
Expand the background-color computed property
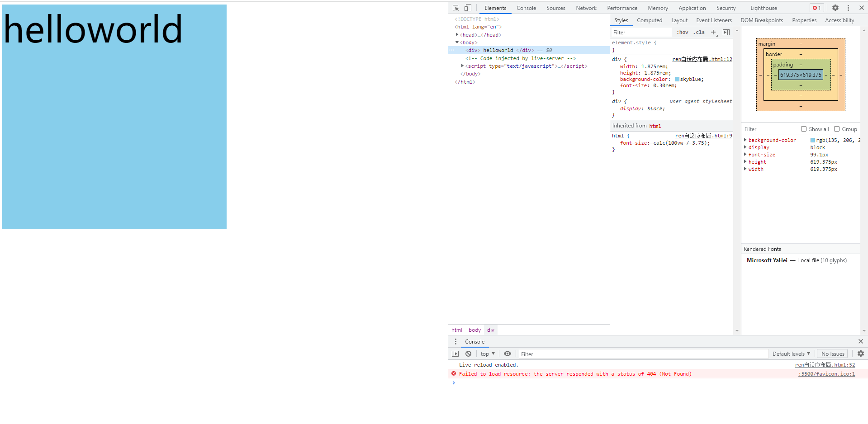click(745, 140)
